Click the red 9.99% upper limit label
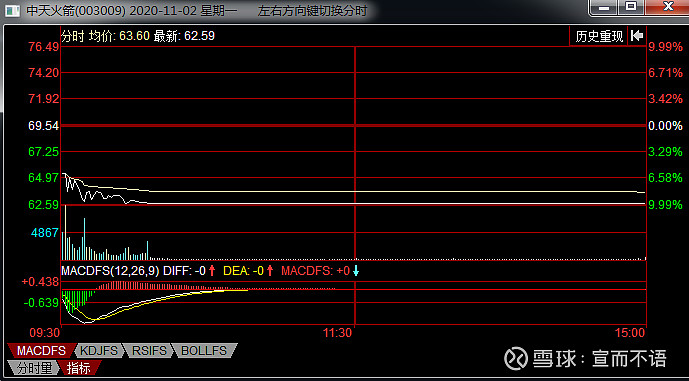 (665, 47)
